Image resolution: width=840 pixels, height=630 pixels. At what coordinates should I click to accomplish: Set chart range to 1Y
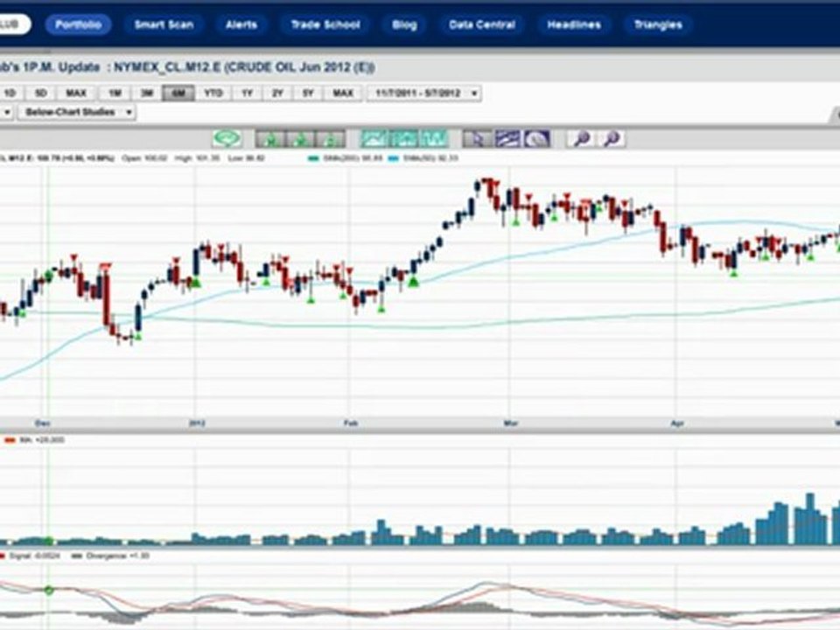click(x=247, y=94)
